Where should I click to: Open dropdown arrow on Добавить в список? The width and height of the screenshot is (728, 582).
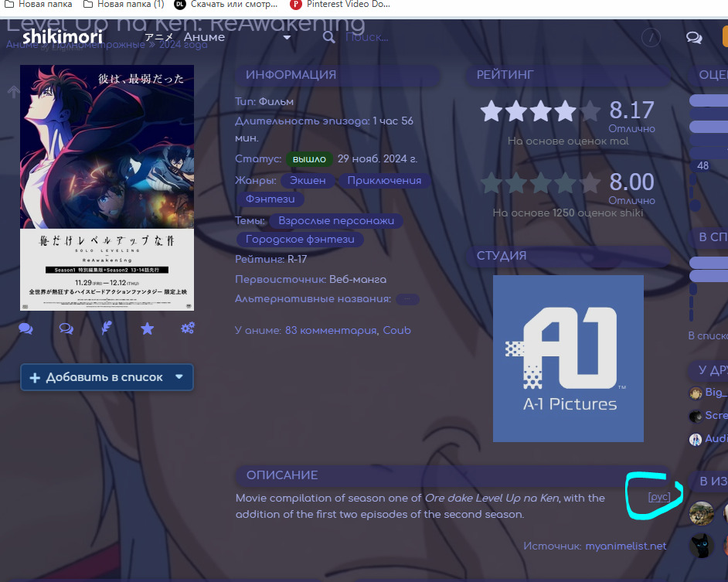point(179,377)
